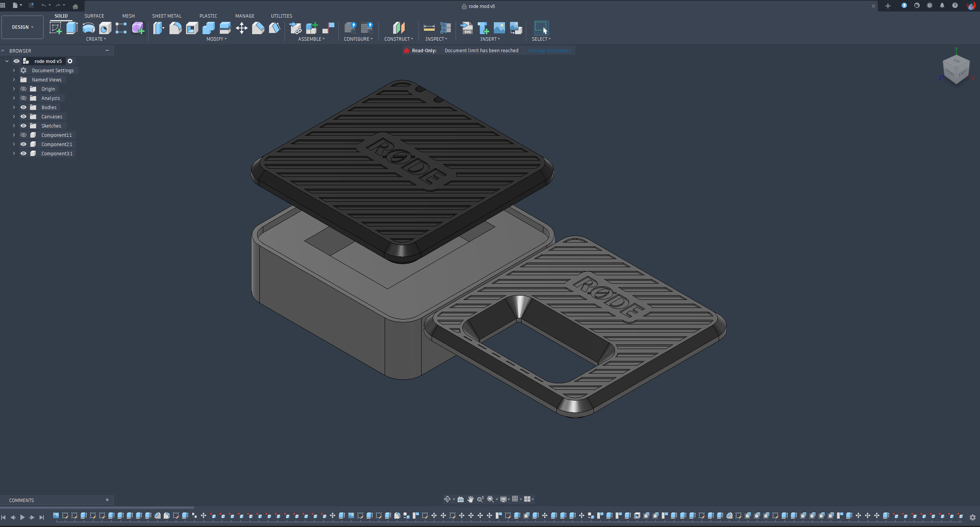The height and width of the screenshot is (527, 980).
Task: Switch to the MESH tab
Action: (128, 16)
